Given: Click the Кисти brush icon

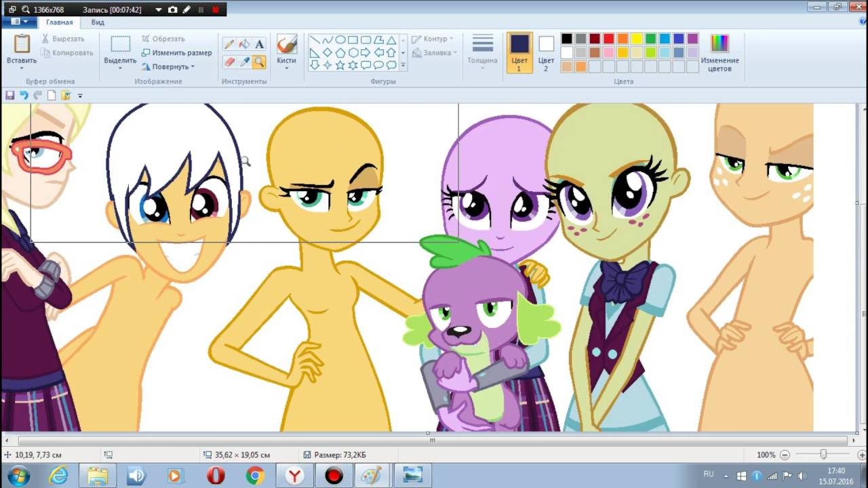Looking at the screenshot, I should [x=286, y=44].
